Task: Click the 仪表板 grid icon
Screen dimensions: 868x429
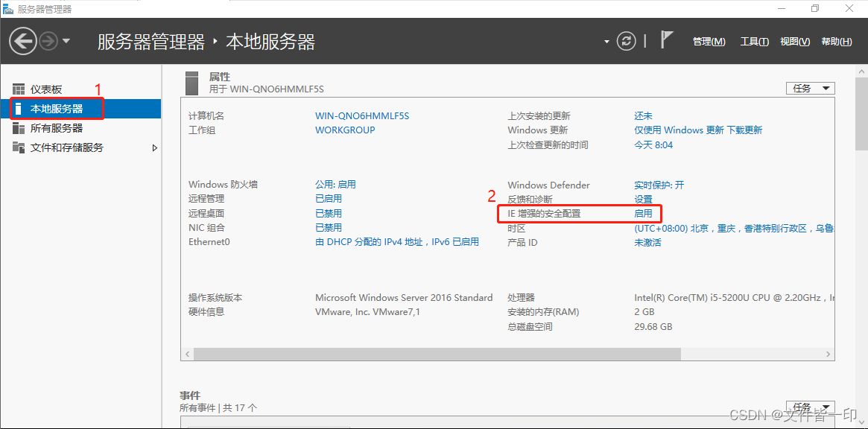Action: tap(19, 89)
